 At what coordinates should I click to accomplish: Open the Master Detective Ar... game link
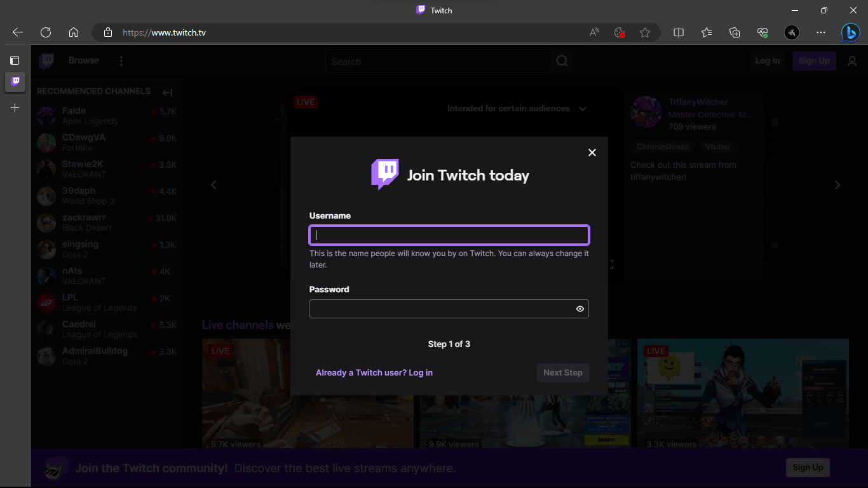(x=710, y=115)
